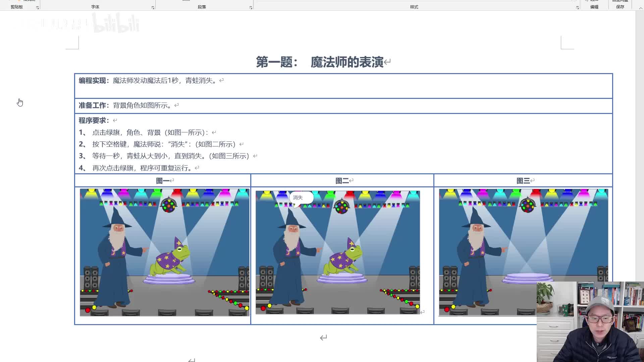Click the 图二 header cell
Viewport: 644px width, 362px height.
pyautogui.click(x=342, y=181)
